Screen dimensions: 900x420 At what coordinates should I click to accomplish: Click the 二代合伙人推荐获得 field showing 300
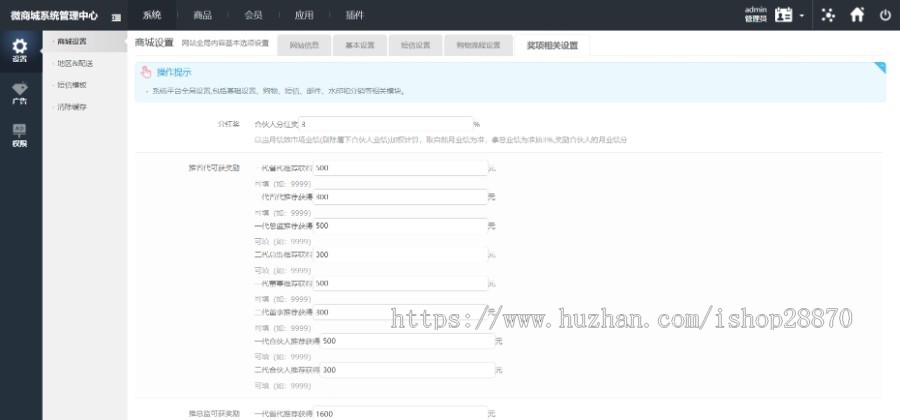click(407, 370)
